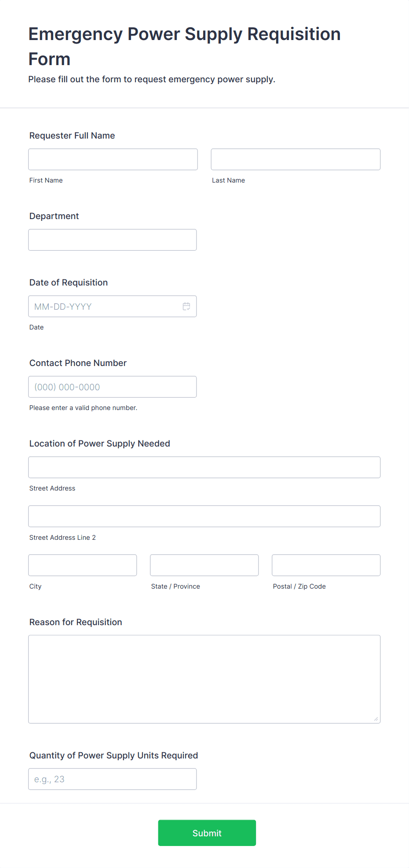Submit the requisition form
Image resolution: width=409 pixels, height=868 pixels.
[207, 833]
